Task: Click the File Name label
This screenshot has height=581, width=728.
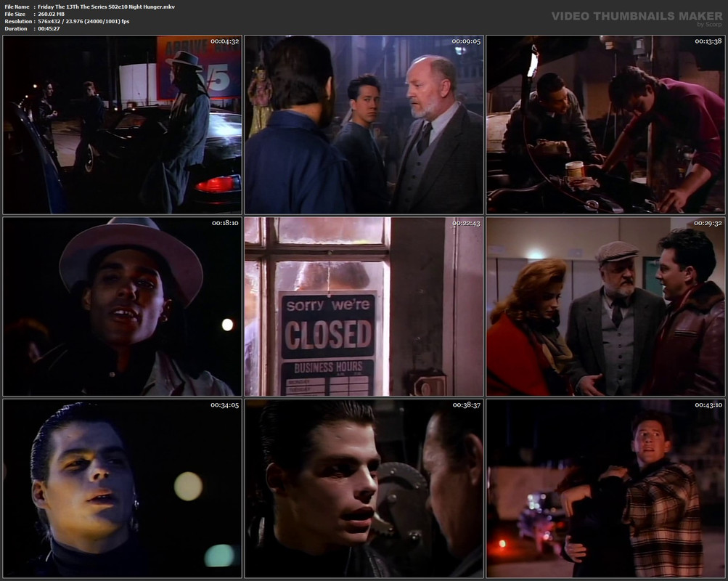Action: (x=17, y=7)
